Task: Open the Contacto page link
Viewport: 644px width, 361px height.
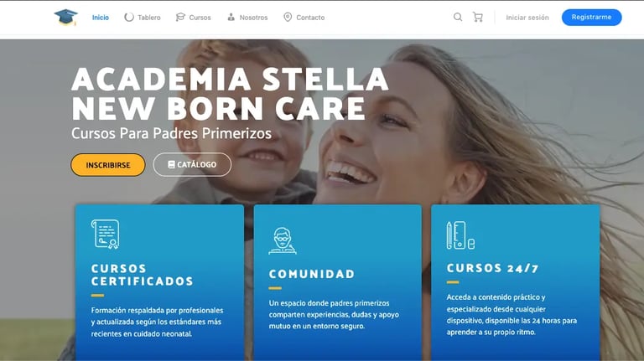Action: coord(304,18)
